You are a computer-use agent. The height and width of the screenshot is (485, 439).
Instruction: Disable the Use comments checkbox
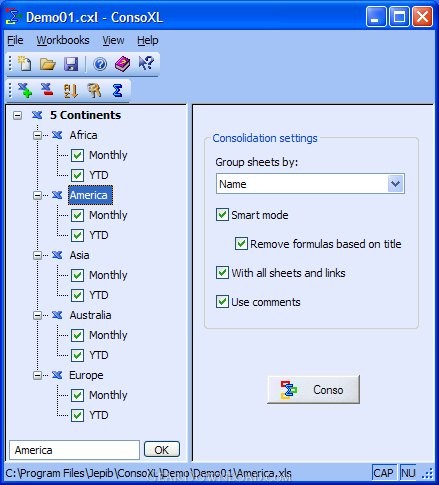(222, 302)
